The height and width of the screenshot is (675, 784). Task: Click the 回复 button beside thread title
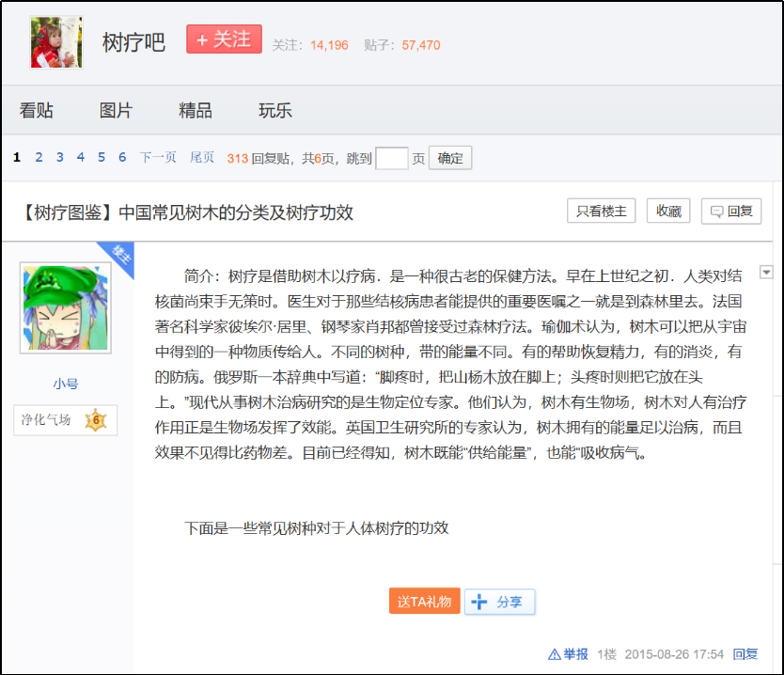[731, 211]
